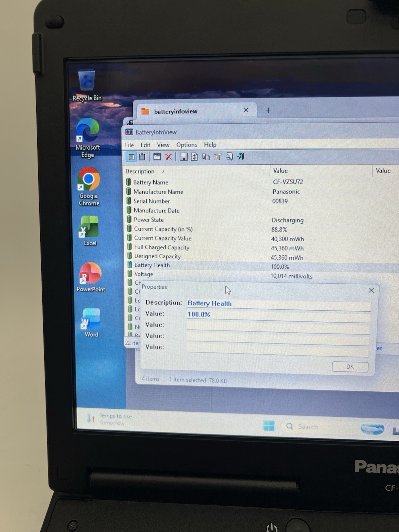399x532 pixels.
Task: Click the refresh toolbar icon
Action: point(195,157)
